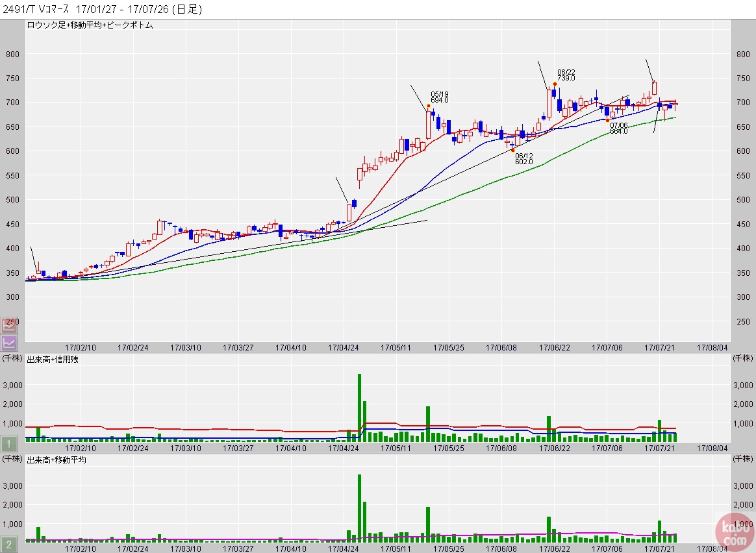
Task: Select the 06/12 602.0 bottom marker
Action: (x=512, y=151)
